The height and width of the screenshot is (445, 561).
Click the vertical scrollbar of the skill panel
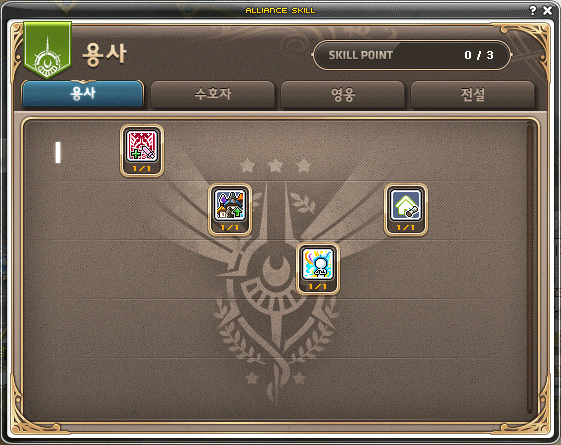click(x=530, y=268)
